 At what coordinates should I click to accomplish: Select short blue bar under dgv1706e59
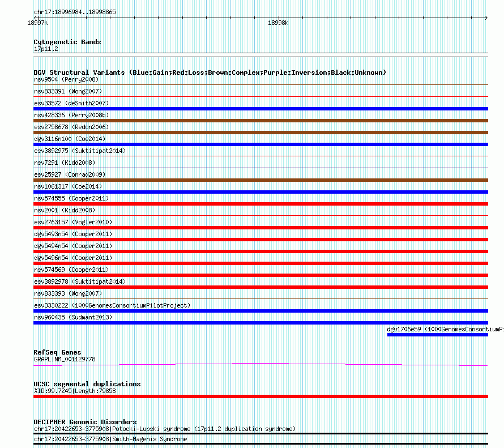(438, 335)
